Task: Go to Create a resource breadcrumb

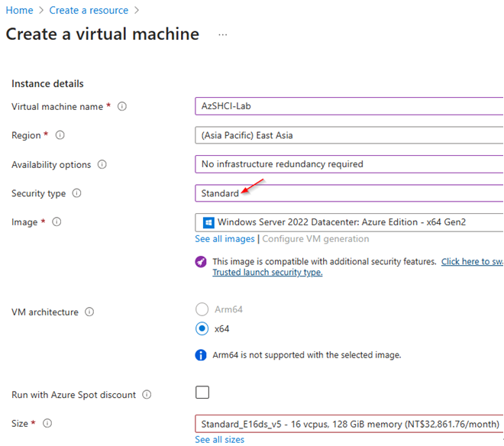Action: pos(89,10)
